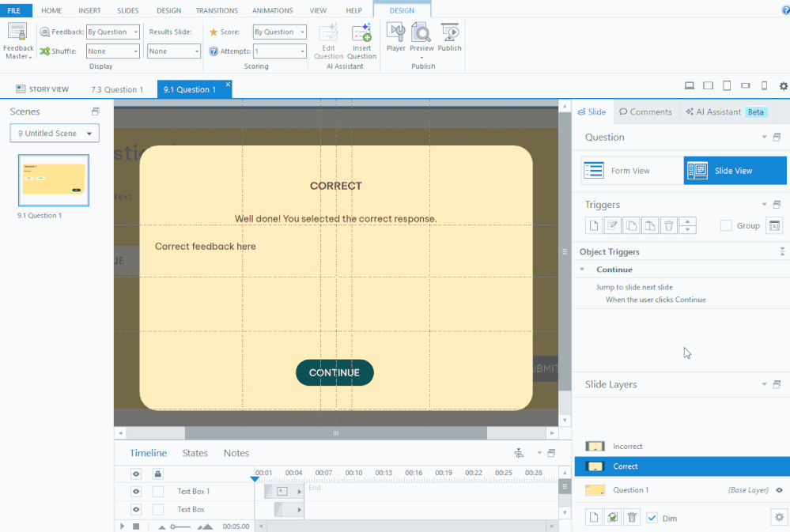Switch to mobile phone portrait preview icon
This screenshot has height=532, width=790.
764,86
